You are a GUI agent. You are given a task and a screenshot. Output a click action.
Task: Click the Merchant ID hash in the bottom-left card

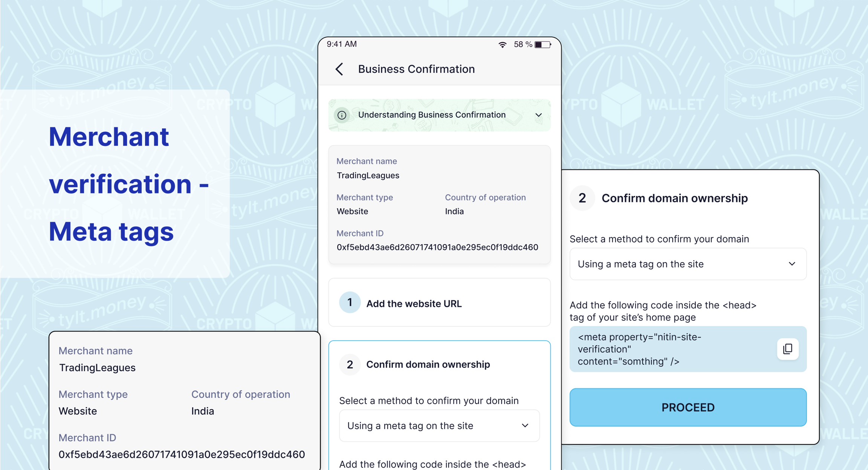point(182,455)
